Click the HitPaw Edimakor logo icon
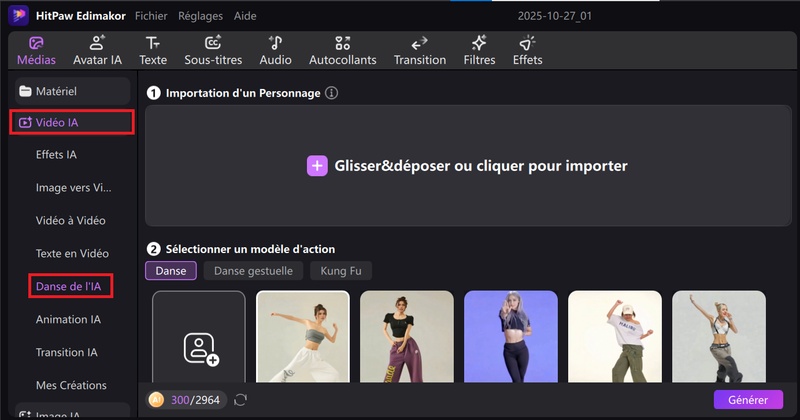The width and height of the screenshot is (800, 420). (18, 15)
